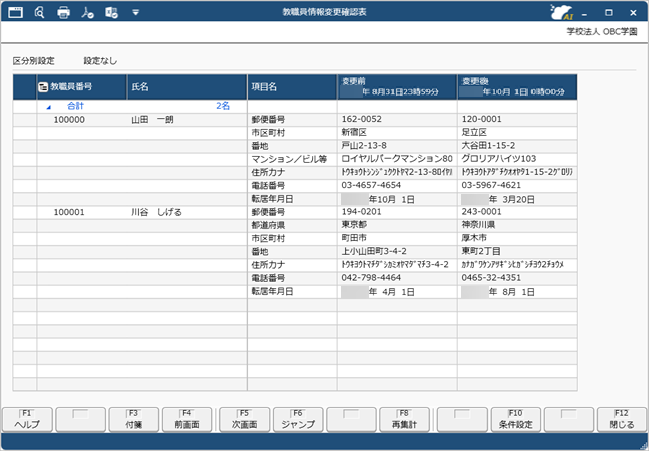Image resolution: width=649 pixels, height=451 pixels.
Task: Click the グロリアハイツ103 cell
Action: [517, 159]
